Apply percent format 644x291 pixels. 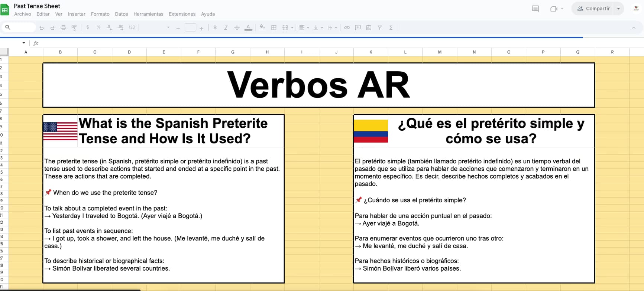(x=98, y=27)
